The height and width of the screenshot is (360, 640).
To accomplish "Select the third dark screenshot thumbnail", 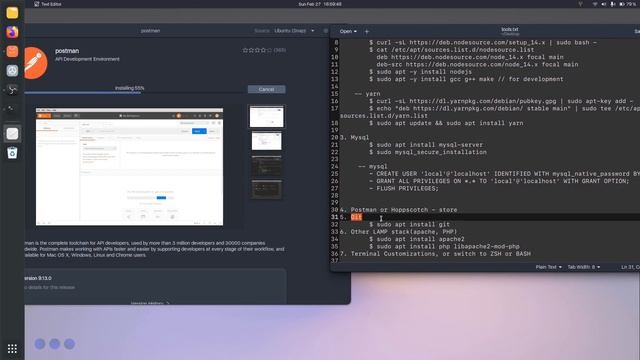I will tap(267, 166).
